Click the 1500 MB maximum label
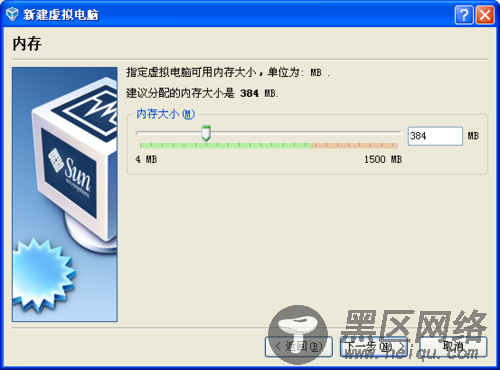The width and height of the screenshot is (500, 370). [383, 159]
